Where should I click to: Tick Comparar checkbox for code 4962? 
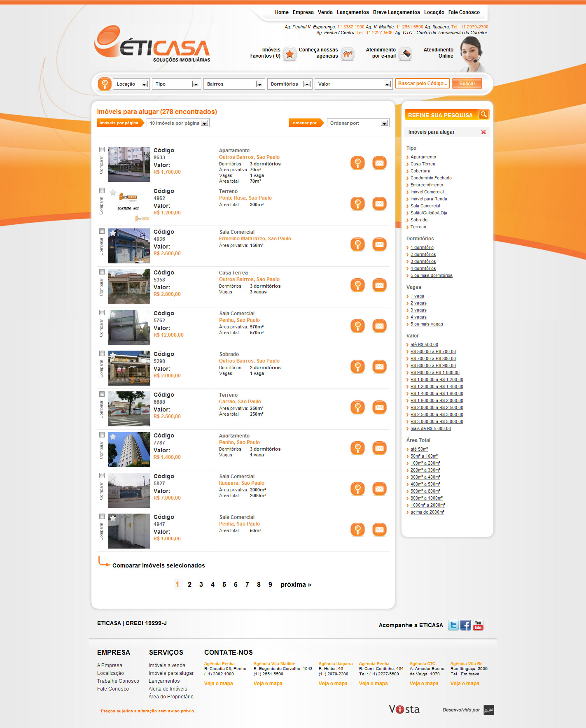102,191
